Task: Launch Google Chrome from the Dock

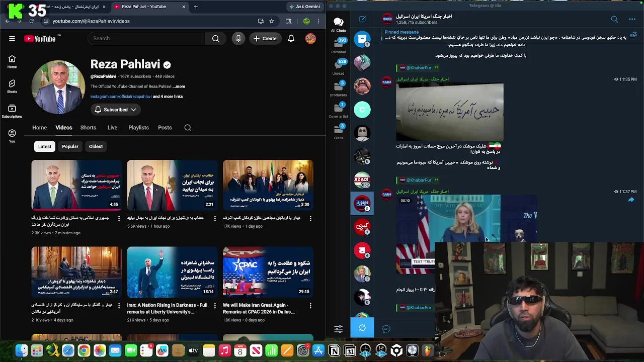Action: click(x=84, y=350)
